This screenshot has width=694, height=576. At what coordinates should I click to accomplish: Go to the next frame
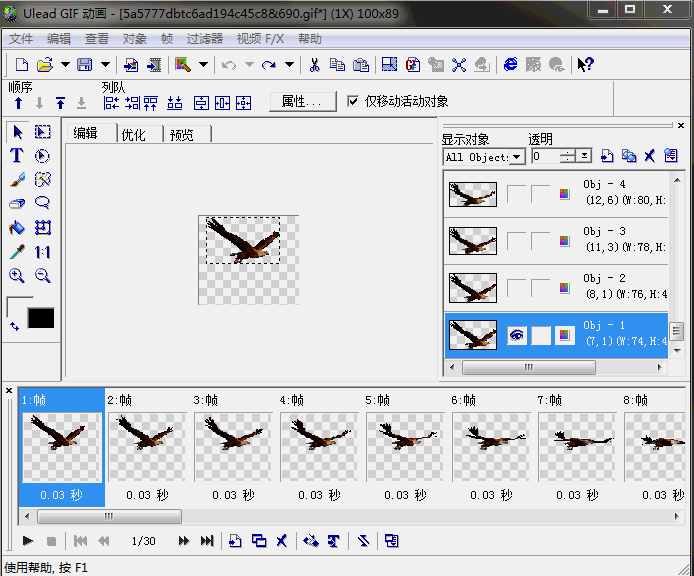183,541
